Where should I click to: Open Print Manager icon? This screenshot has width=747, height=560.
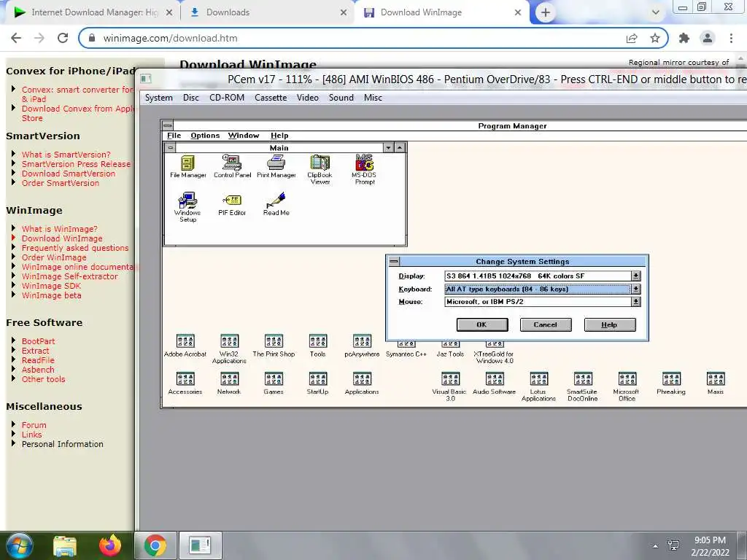point(276,167)
